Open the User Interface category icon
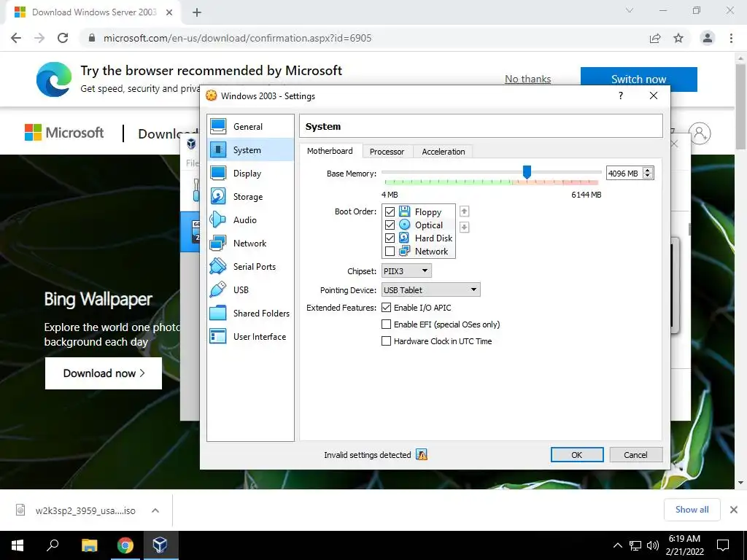The image size is (747, 560). [218, 336]
